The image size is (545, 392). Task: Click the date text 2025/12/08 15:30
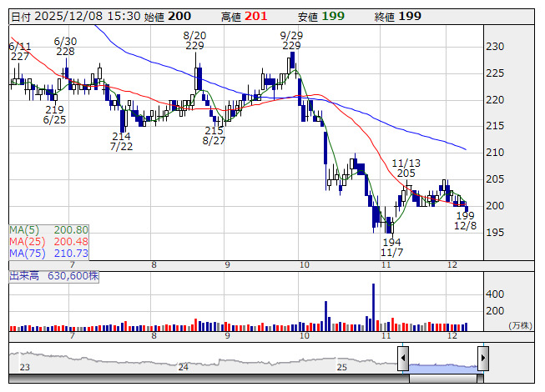88,17
